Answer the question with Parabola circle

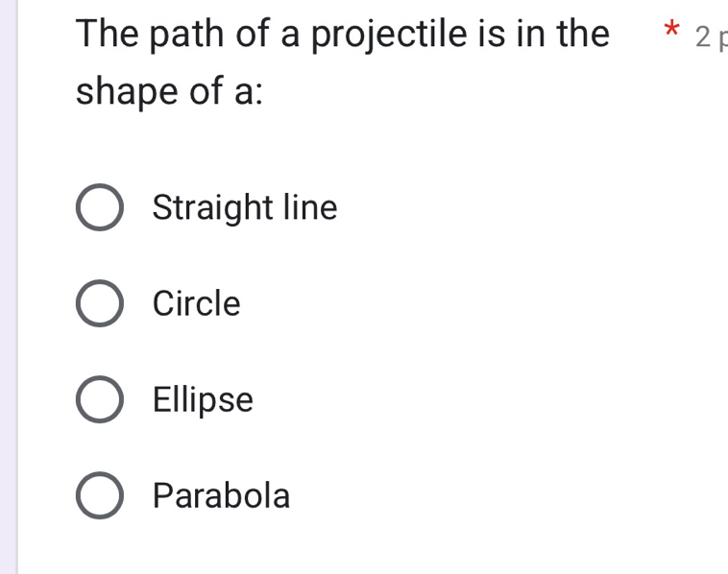(99, 496)
